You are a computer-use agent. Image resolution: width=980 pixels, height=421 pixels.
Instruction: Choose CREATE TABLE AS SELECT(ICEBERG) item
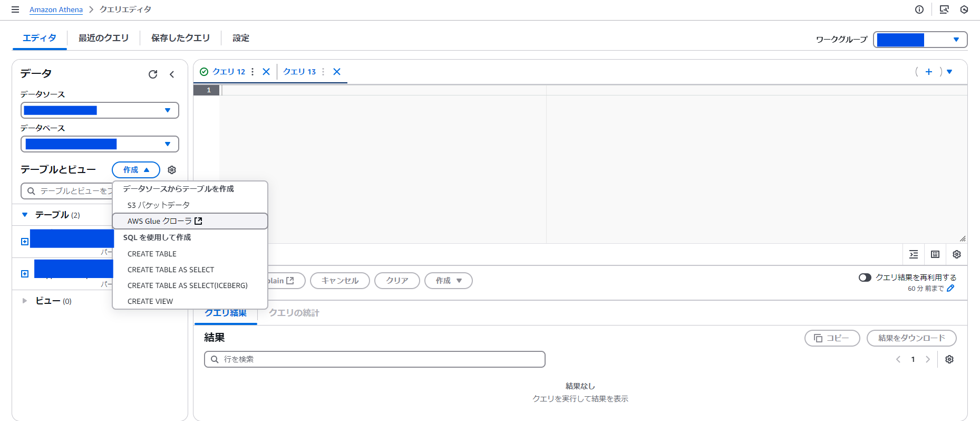(x=190, y=285)
